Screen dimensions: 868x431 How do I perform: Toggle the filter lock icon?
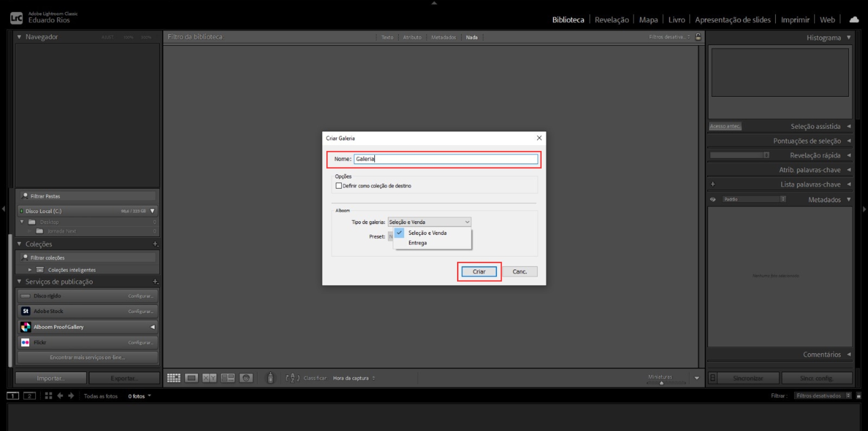(x=698, y=37)
